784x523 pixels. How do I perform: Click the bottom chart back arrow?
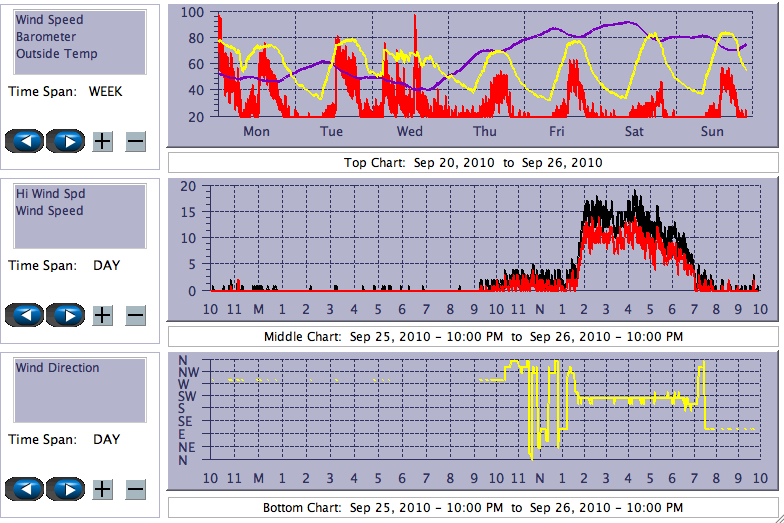[x=24, y=489]
